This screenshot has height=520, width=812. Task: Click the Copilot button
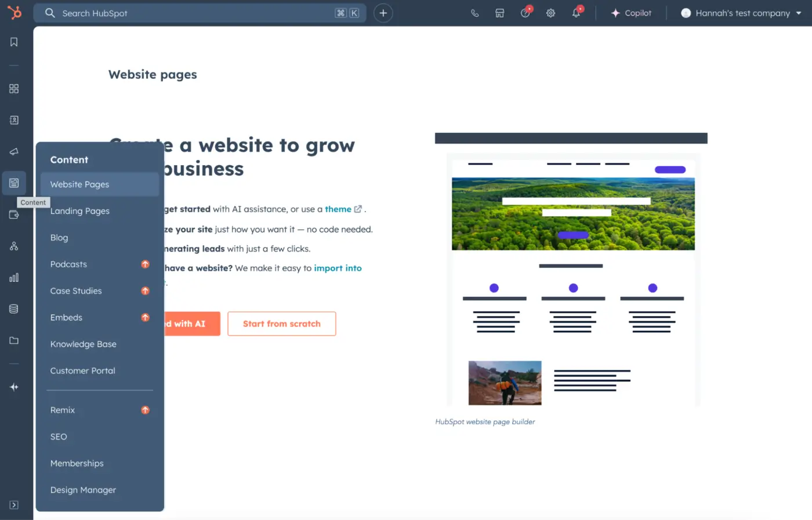point(631,13)
